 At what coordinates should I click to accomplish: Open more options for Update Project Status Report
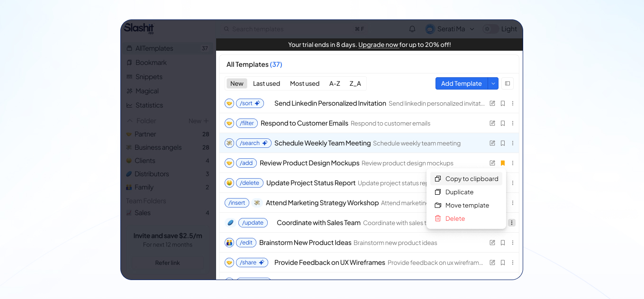pos(513,183)
